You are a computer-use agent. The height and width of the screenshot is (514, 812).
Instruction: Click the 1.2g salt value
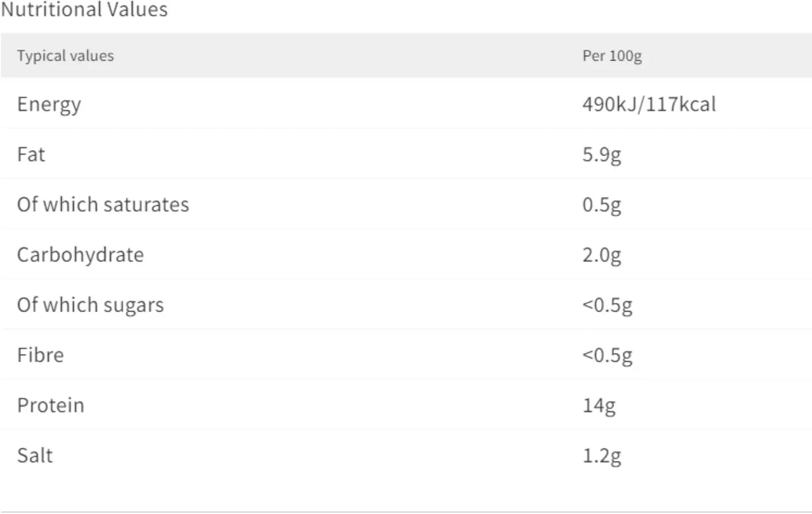click(x=601, y=456)
